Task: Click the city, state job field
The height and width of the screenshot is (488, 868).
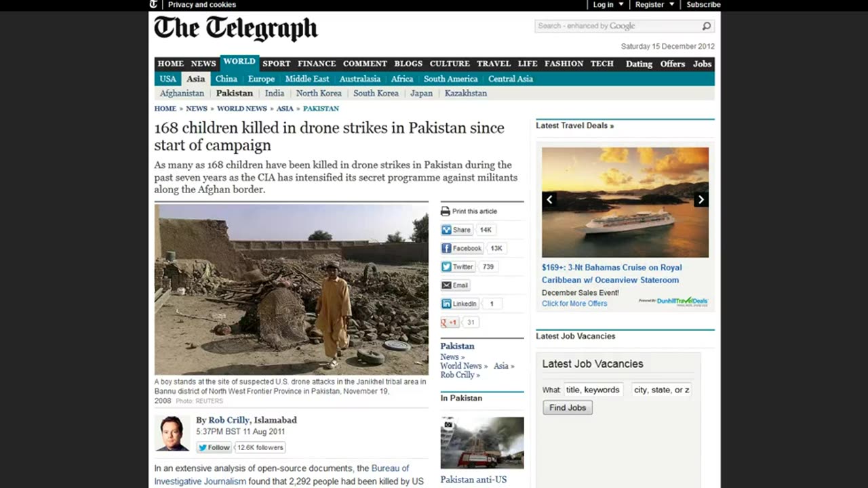Action: (661, 390)
